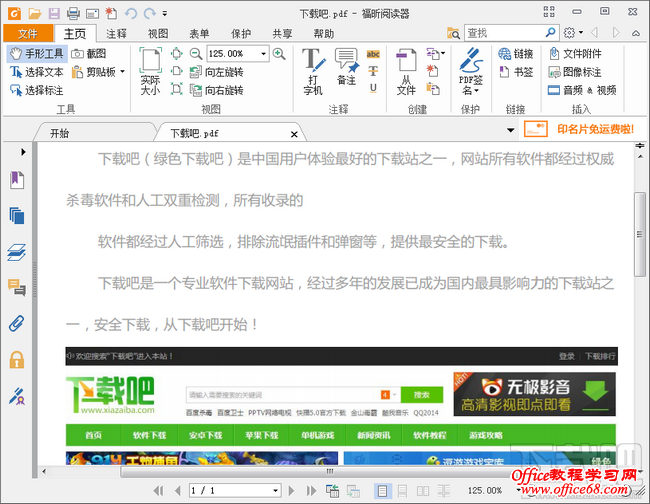The image size is (650, 504).
Task: Switch to the View (视图) tab
Action: point(158,34)
